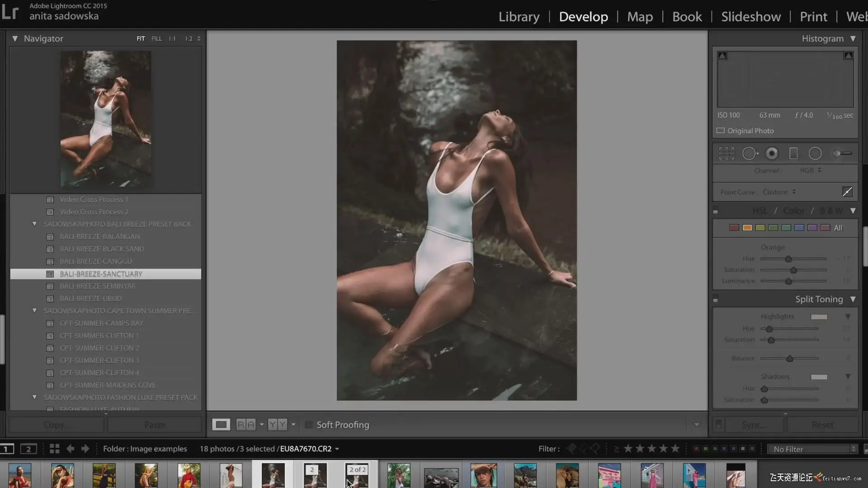868x488 pixels.
Task: Select the Spot Removal tool
Action: coord(749,154)
